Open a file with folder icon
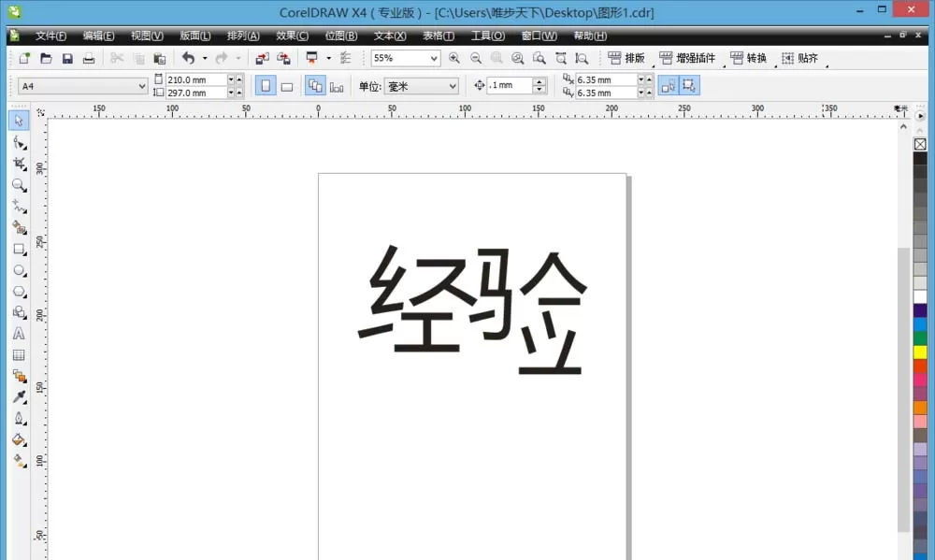The width and height of the screenshot is (935, 560). click(46, 58)
